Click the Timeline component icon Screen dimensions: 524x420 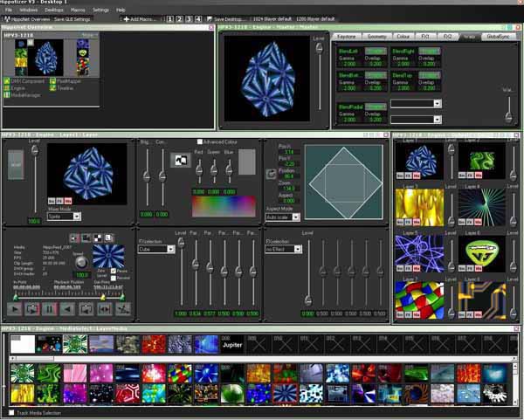pyautogui.click(x=52, y=88)
